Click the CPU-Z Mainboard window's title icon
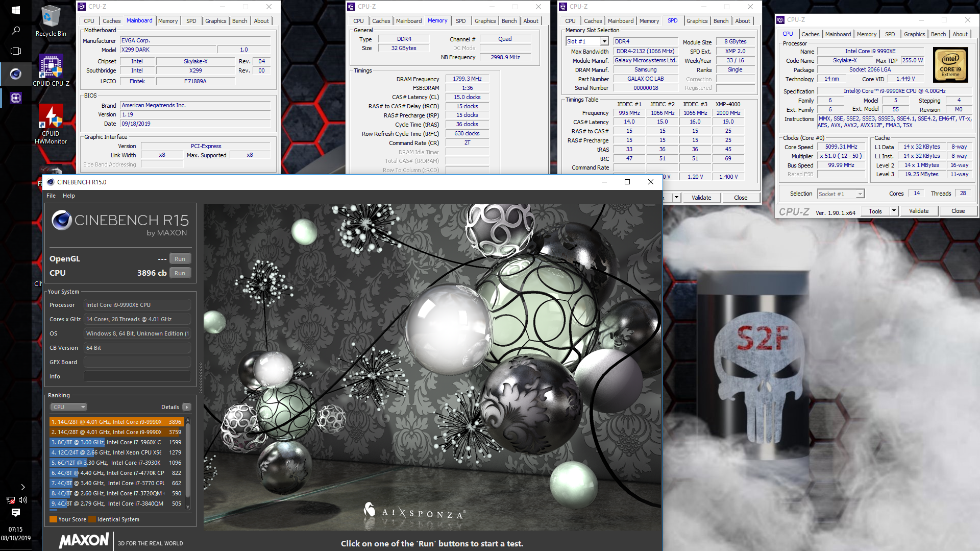This screenshot has height=551, width=980. click(x=82, y=7)
